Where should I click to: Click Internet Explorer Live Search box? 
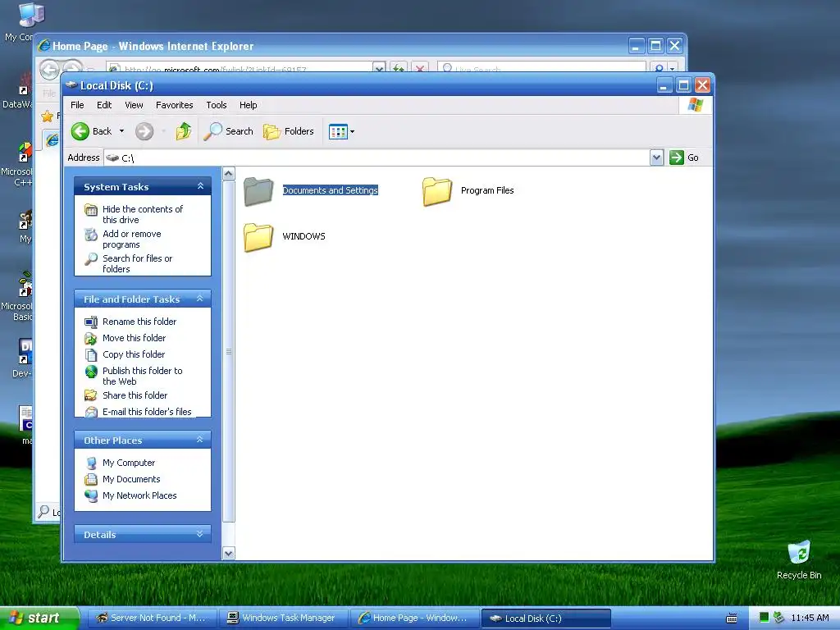[541, 67]
